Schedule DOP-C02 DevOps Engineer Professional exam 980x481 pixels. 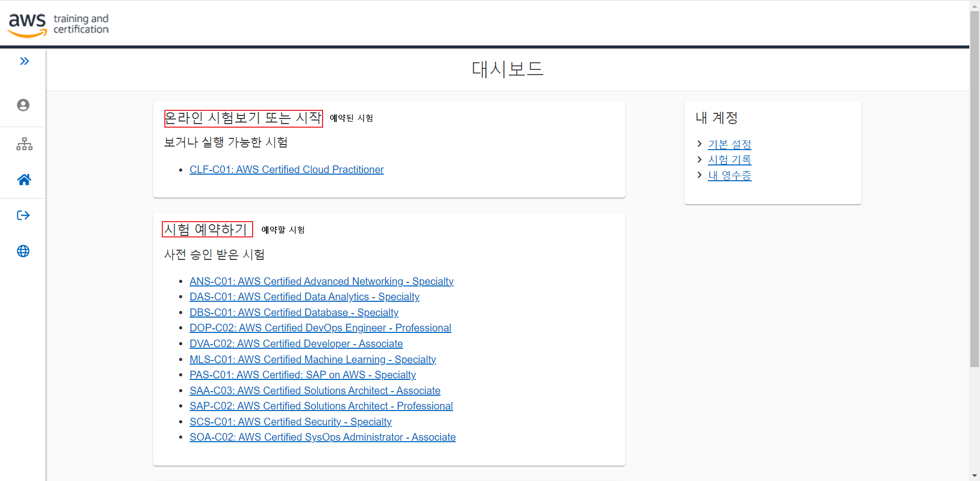tap(320, 328)
